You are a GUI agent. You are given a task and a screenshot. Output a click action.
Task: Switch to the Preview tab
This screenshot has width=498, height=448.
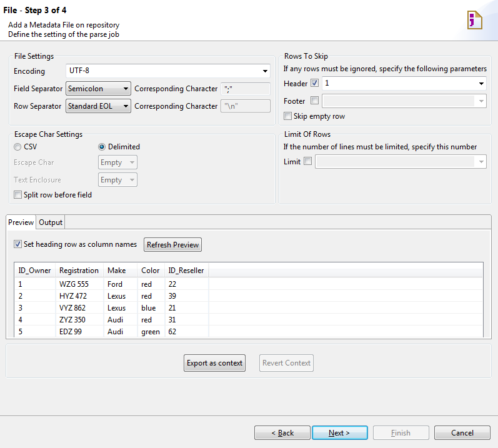pyautogui.click(x=21, y=222)
